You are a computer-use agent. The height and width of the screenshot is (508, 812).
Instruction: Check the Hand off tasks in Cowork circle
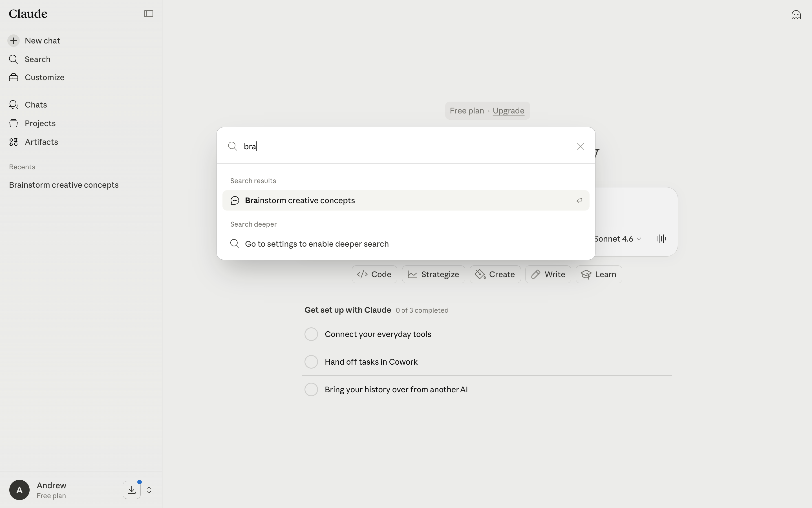point(311,362)
